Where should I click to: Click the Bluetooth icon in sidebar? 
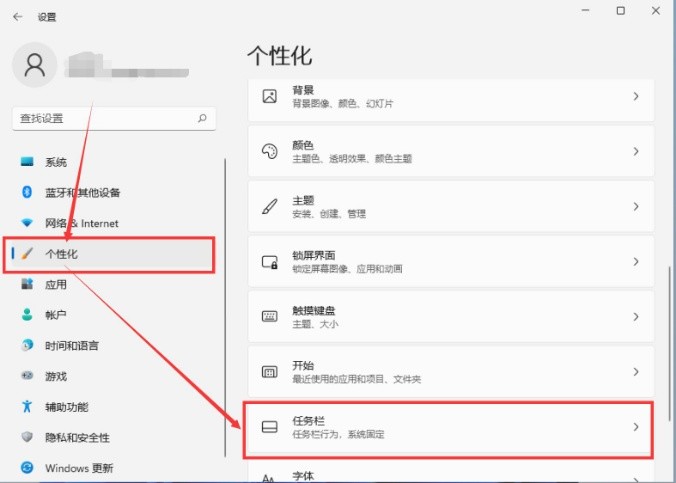27,192
